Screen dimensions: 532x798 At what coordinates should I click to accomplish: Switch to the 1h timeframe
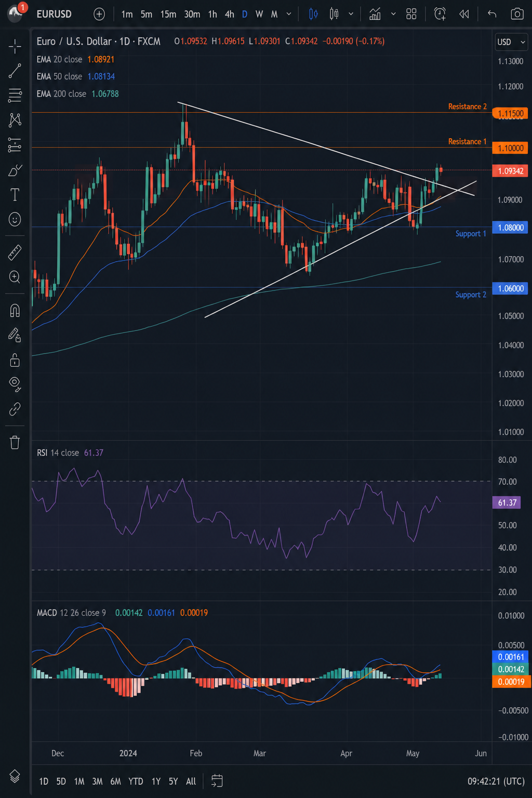pos(212,14)
